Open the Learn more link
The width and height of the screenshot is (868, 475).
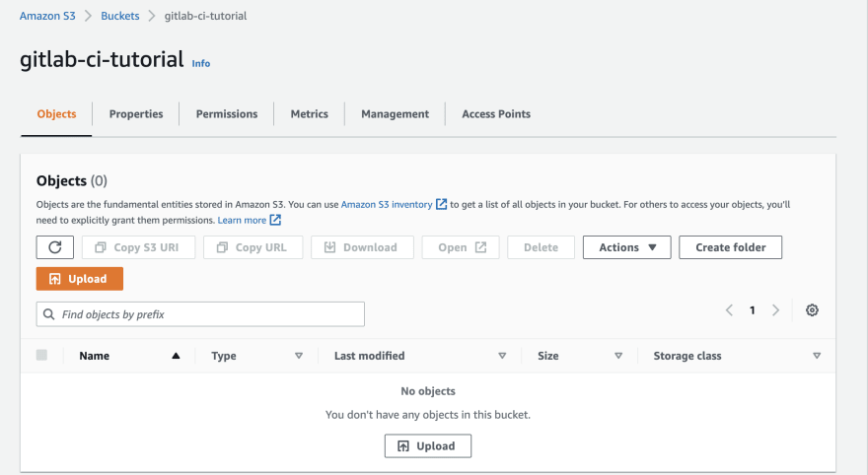pyautogui.click(x=242, y=220)
